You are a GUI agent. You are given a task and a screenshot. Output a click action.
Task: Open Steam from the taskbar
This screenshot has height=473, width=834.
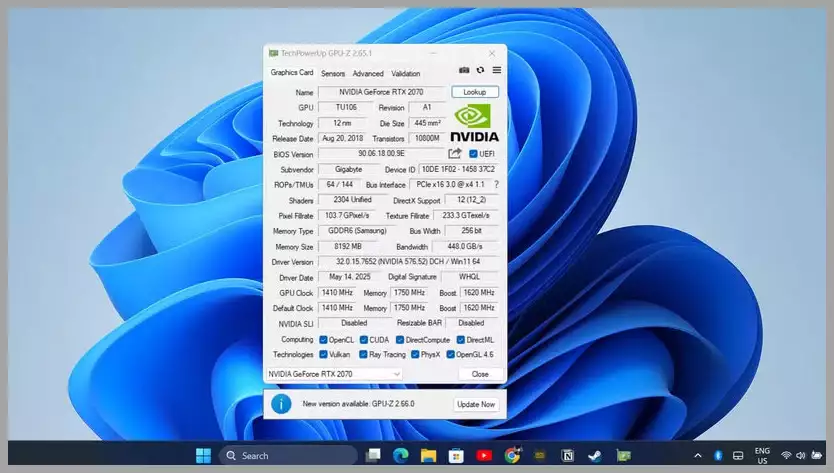(595, 455)
